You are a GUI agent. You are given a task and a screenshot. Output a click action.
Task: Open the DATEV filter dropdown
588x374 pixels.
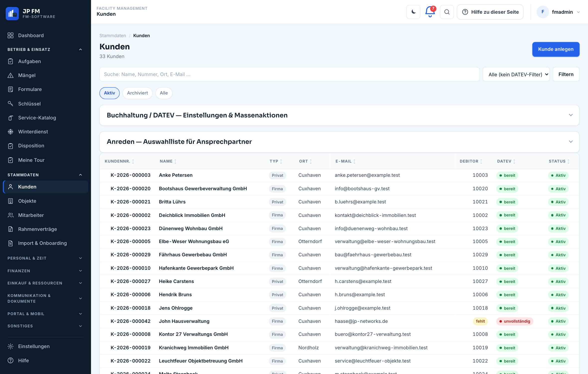tap(516, 74)
